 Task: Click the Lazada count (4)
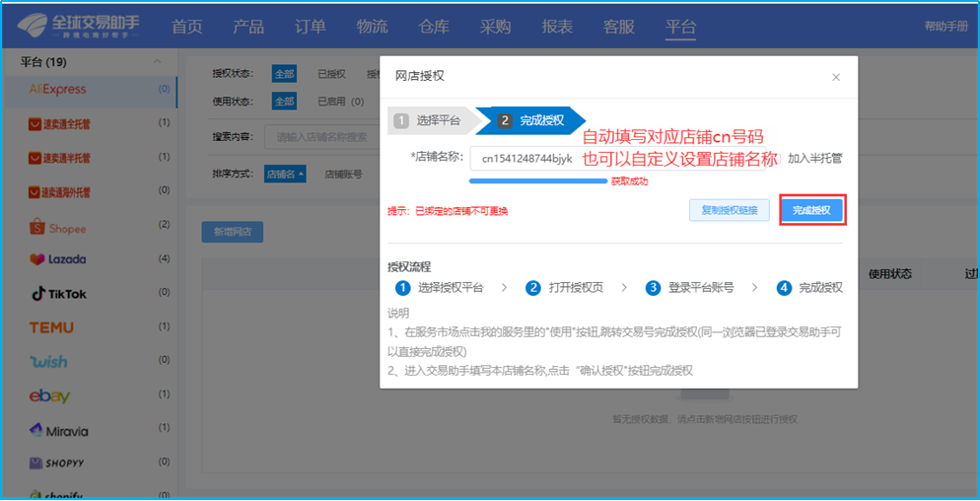click(x=164, y=258)
